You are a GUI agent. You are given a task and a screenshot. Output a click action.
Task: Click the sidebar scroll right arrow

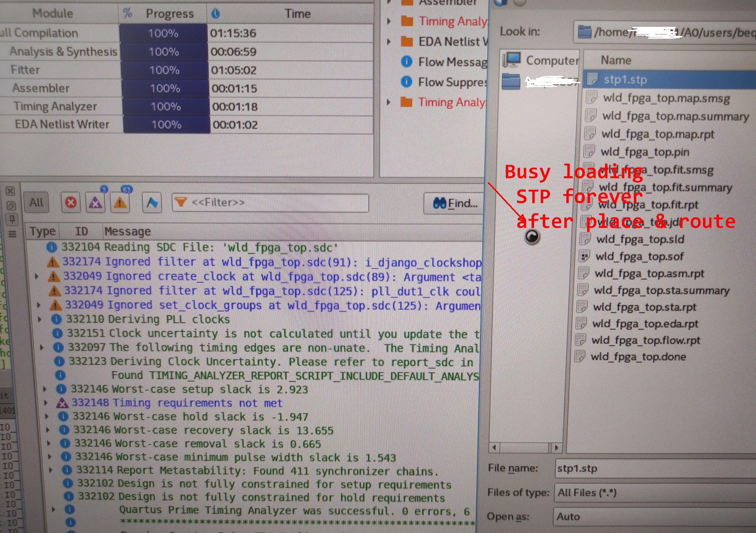click(556, 448)
